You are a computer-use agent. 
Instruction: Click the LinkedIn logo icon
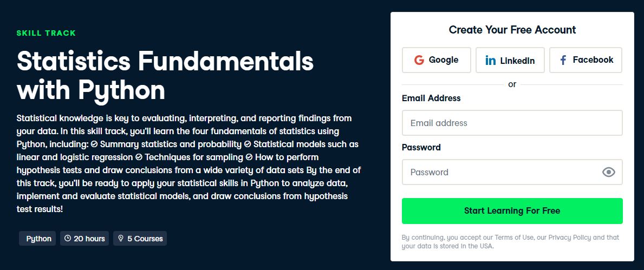click(x=490, y=61)
